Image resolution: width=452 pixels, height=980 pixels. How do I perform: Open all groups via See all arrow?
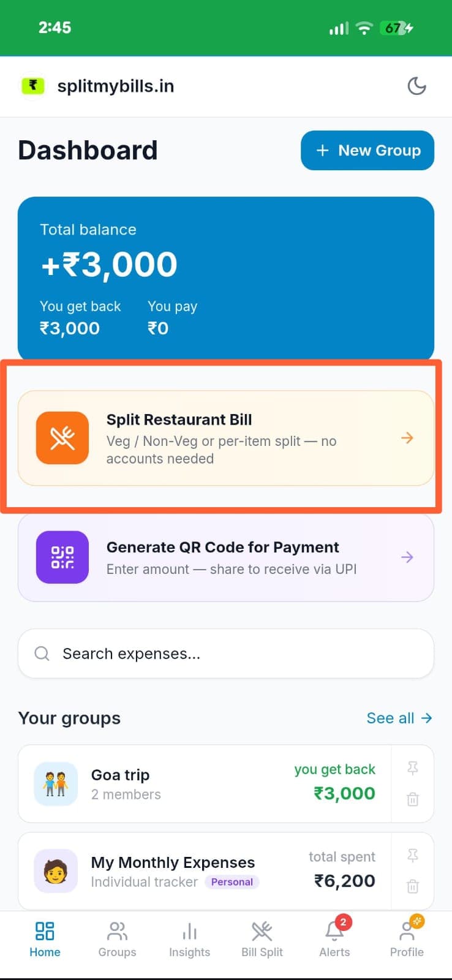400,718
